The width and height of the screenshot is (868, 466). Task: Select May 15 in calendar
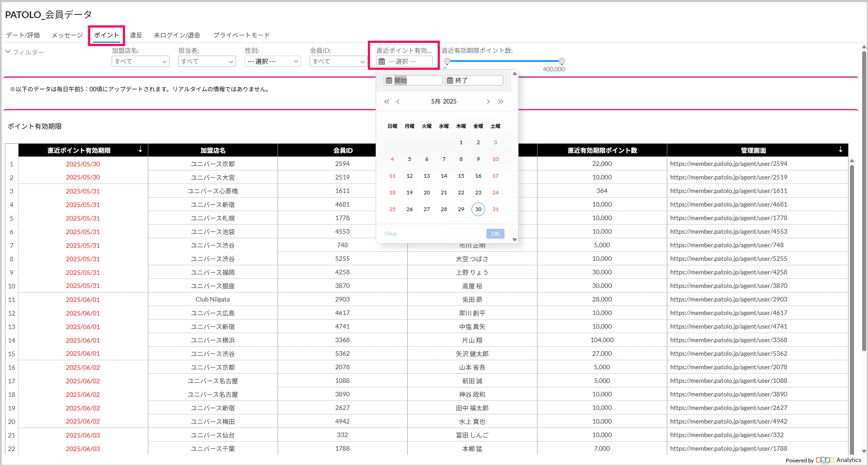click(x=461, y=176)
